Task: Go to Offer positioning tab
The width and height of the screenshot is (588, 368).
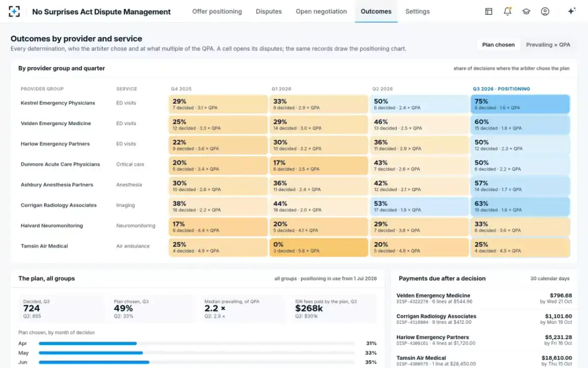Action: (x=217, y=11)
